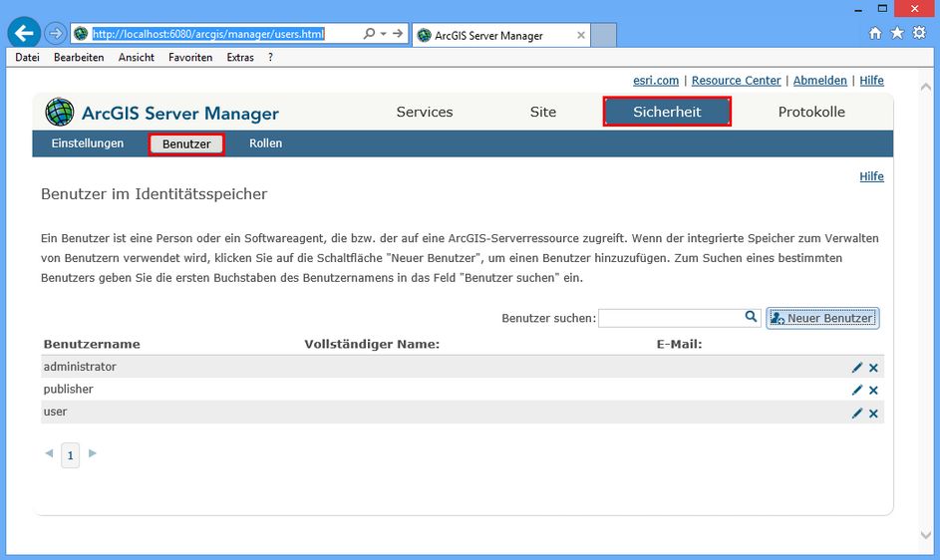The width and height of the screenshot is (940, 560).
Task: Click the search magnifier in the address bar
Action: (369, 34)
